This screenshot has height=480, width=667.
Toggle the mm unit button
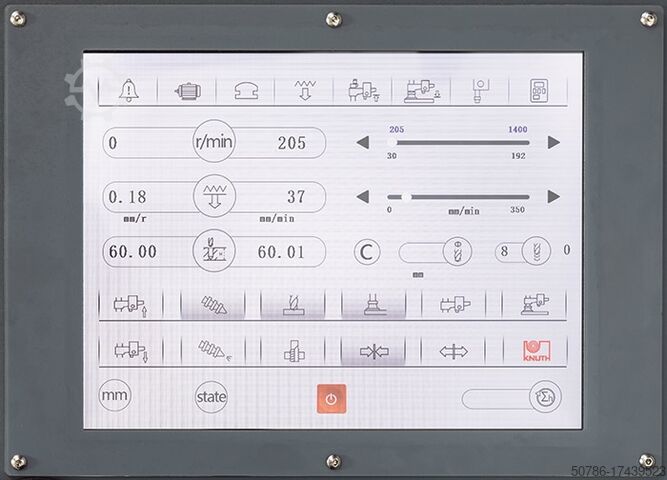114,395
